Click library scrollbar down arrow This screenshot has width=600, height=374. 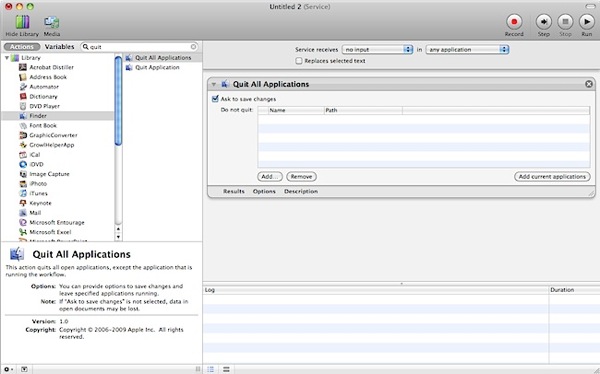click(x=118, y=237)
